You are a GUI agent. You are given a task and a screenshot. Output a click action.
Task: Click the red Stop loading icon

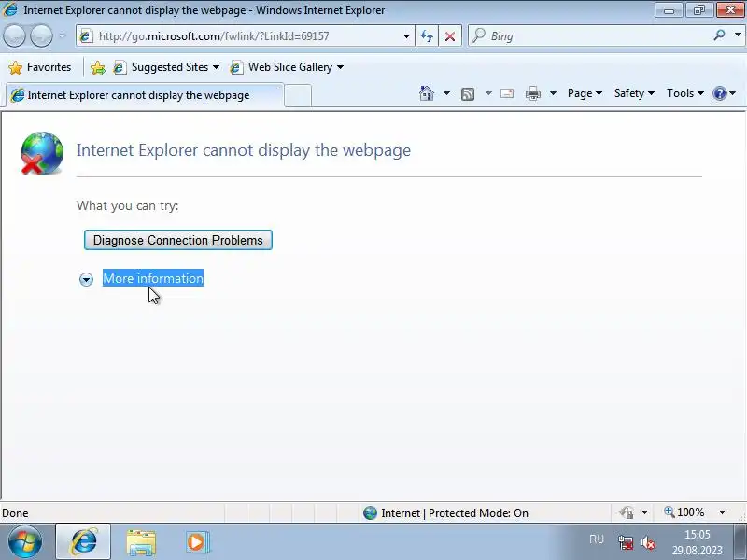coord(450,36)
